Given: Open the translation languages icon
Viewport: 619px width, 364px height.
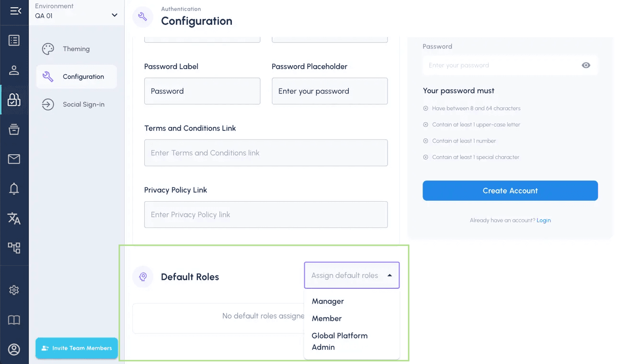Looking at the screenshot, I should pyautogui.click(x=14, y=218).
